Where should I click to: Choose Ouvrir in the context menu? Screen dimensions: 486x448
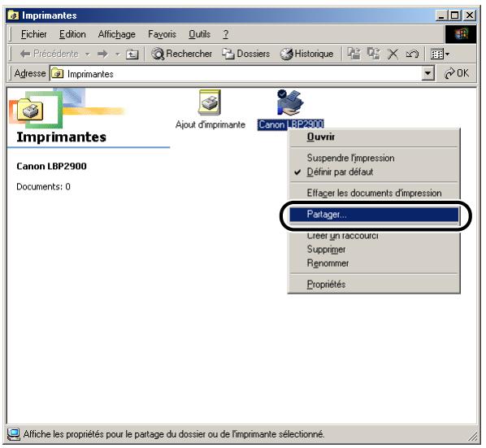tap(374, 137)
